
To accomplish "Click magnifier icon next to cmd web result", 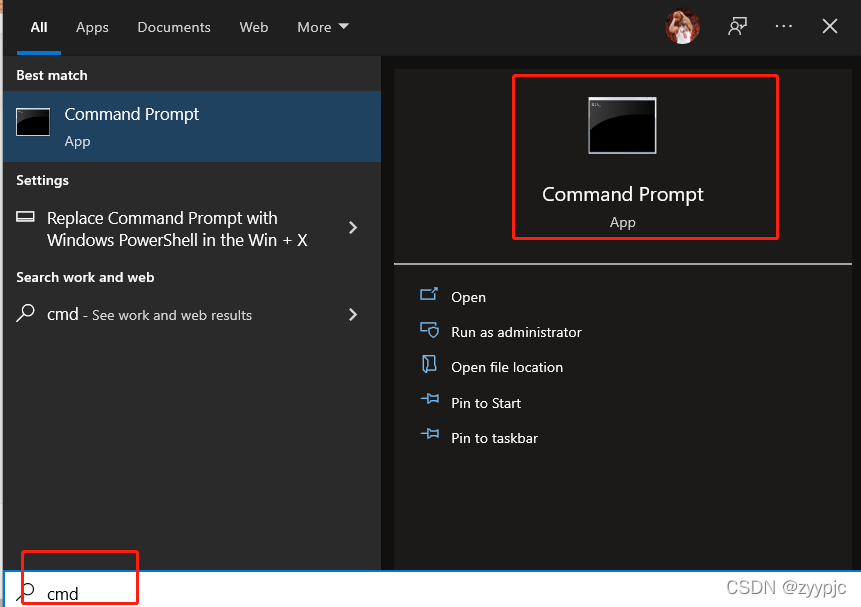I will (25, 313).
